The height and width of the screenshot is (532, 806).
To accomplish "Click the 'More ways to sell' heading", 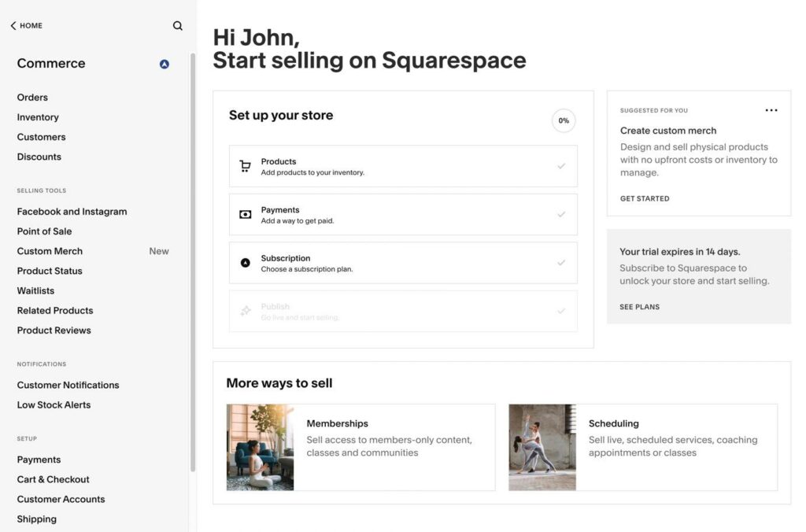I will coord(279,383).
